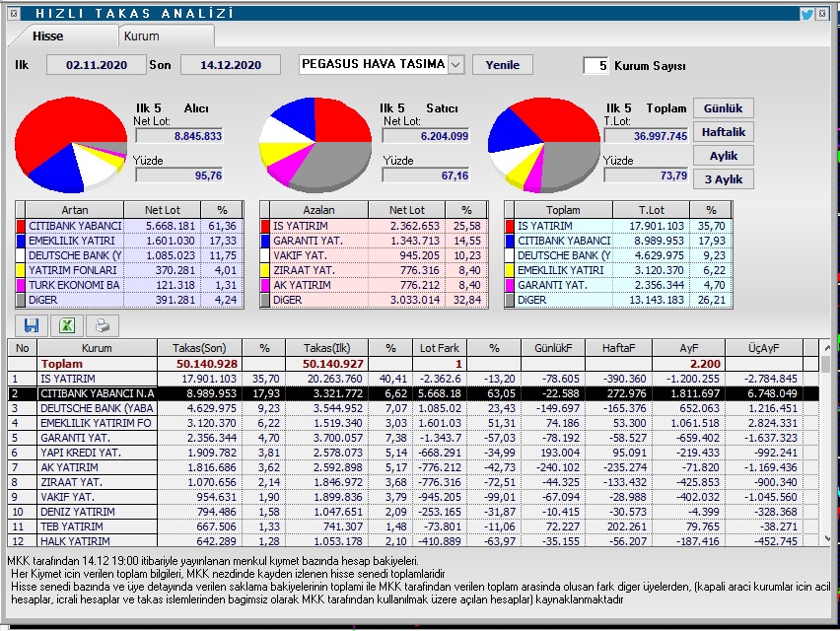
Task: Click yellow swatch beside EMEKLILIK YATIRI in Toplam
Action: point(509,270)
